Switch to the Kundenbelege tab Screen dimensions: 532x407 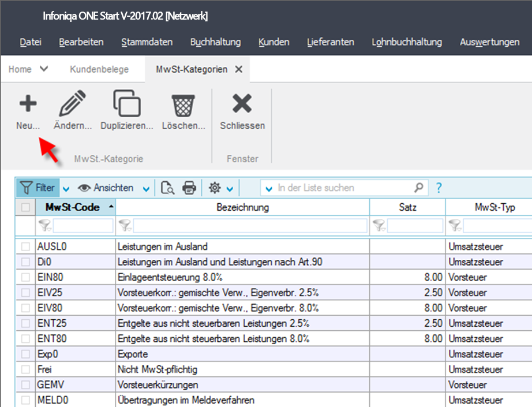point(99,69)
